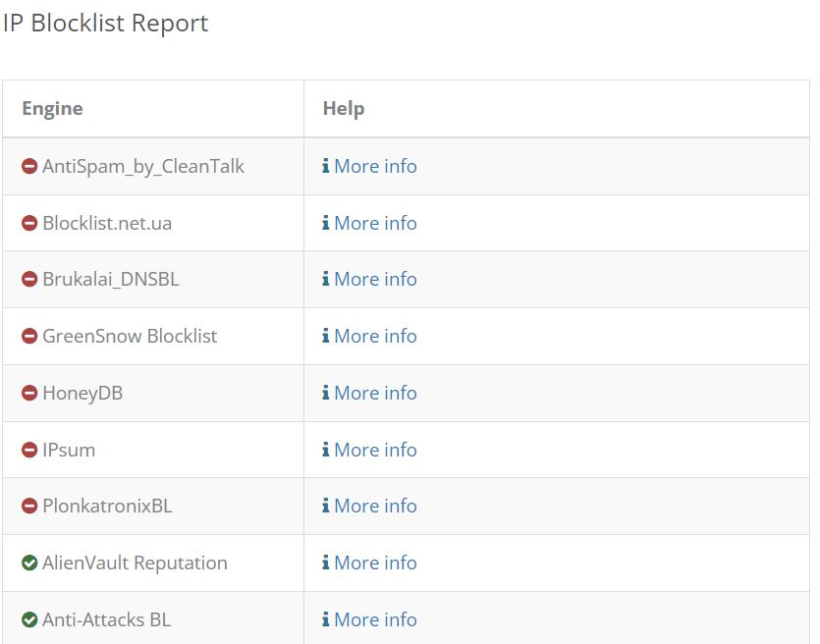Click the green check icon for Anti-Attacks BL
Viewport: 820px width, 644px height.
(29, 620)
